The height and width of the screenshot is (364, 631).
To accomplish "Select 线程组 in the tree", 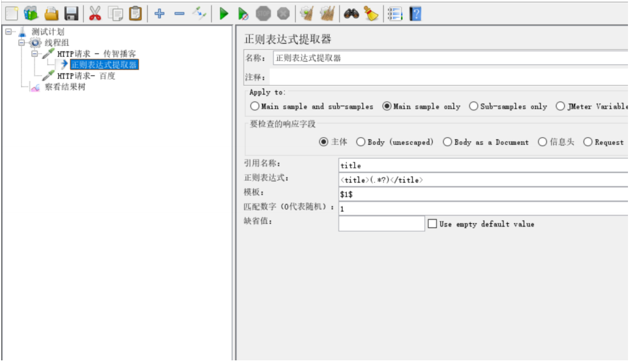I will [x=56, y=42].
